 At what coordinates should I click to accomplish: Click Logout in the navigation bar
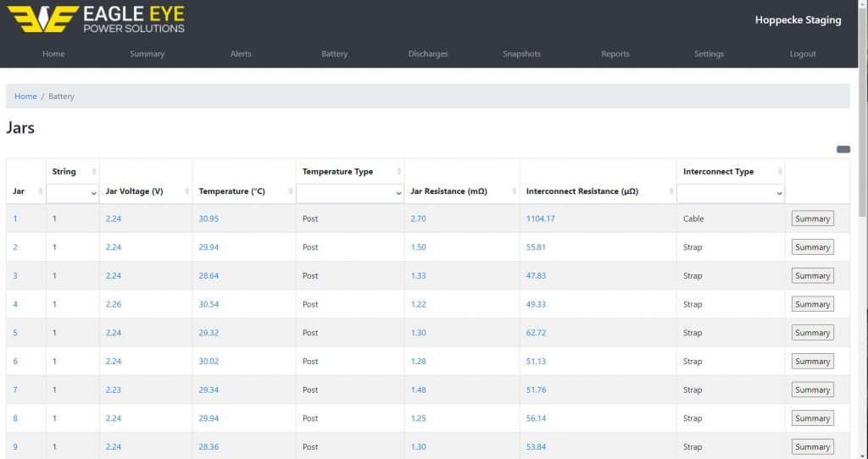point(803,53)
